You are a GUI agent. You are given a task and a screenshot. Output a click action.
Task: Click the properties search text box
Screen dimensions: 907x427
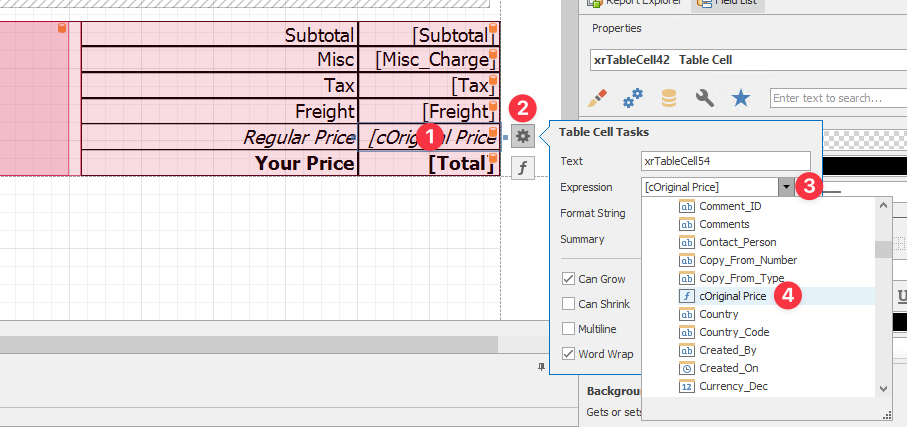coord(836,98)
